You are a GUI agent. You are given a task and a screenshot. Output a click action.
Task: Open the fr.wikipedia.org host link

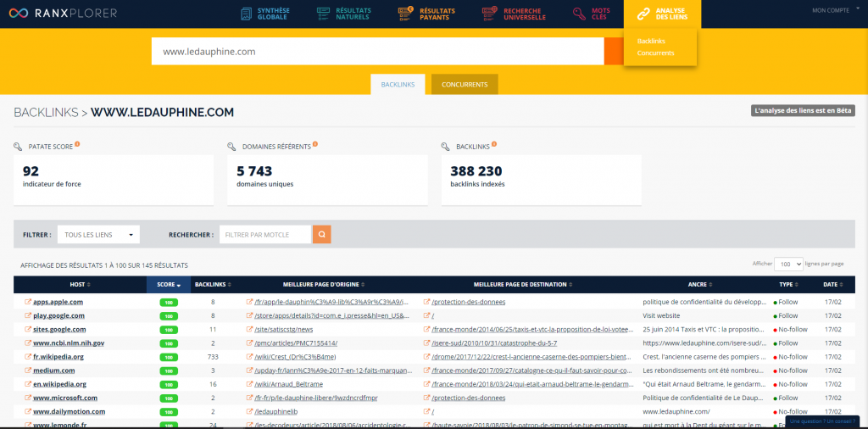(x=58, y=357)
